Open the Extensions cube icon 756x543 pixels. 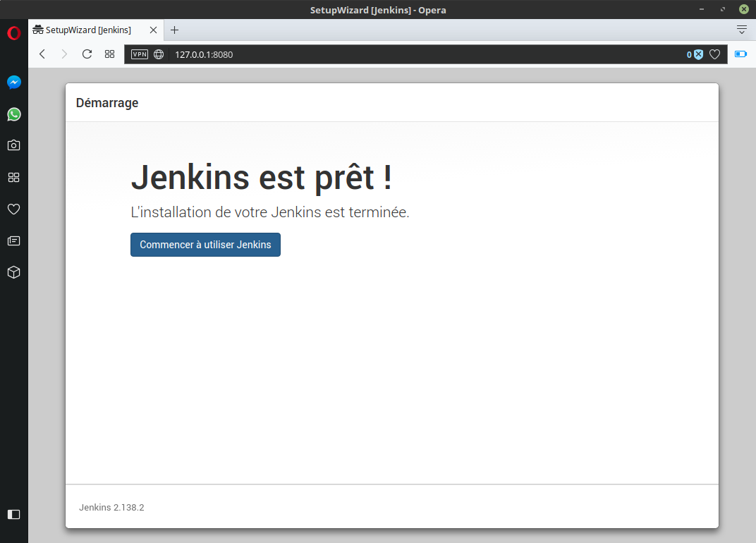tap(13, 272)
